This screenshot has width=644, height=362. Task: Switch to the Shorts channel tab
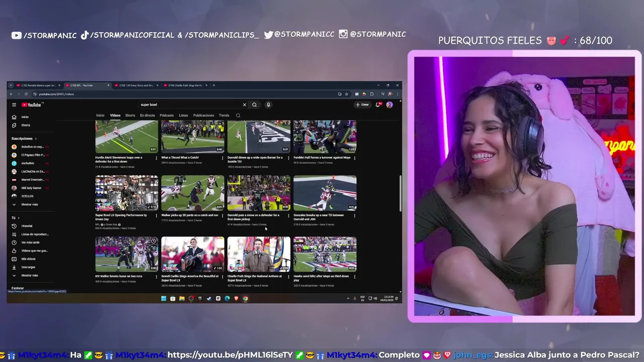coord(130,115)
